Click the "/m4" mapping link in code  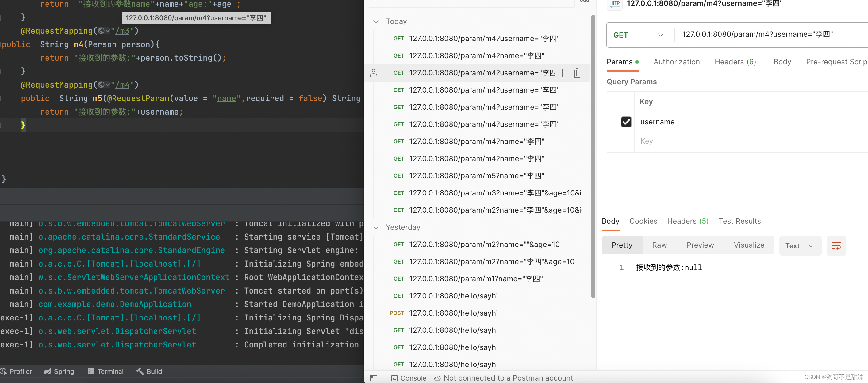tap(122, 85)
